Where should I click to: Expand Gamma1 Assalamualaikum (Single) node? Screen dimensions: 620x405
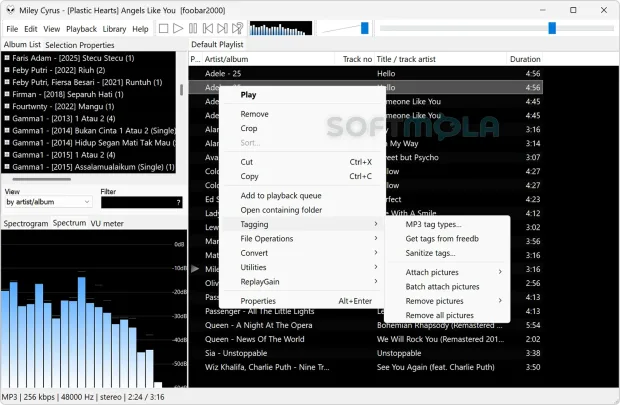pos(7,167)
